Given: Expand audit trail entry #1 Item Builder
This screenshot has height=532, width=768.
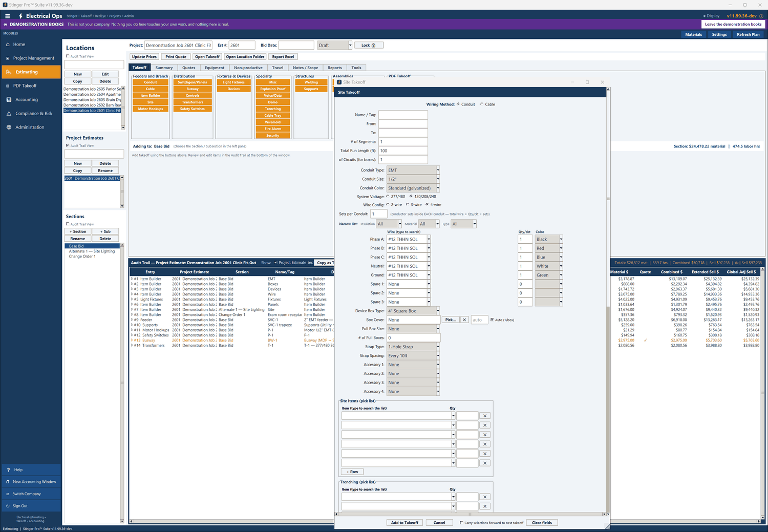Looking at the screenshot, I should click(x=132, y=279).
